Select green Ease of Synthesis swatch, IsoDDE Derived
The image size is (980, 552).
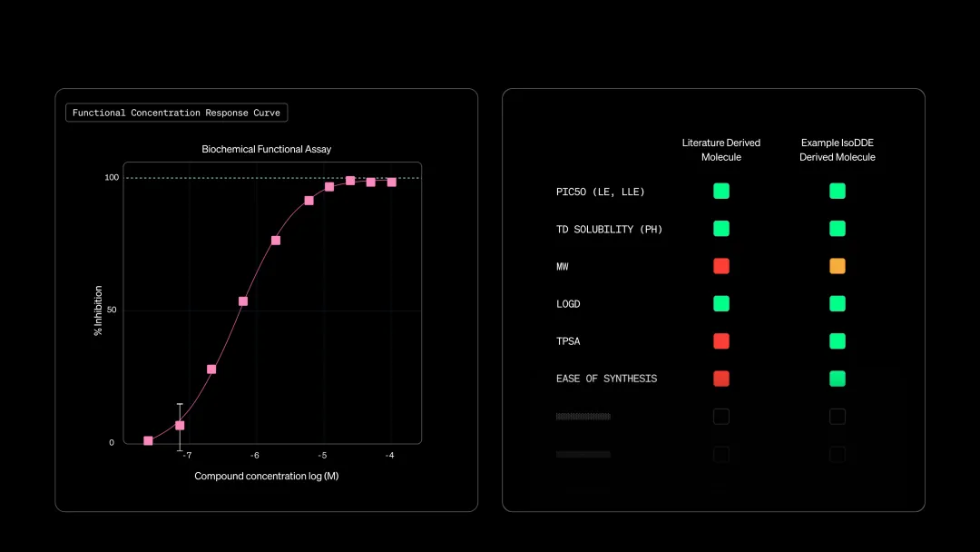coord(838,379)
